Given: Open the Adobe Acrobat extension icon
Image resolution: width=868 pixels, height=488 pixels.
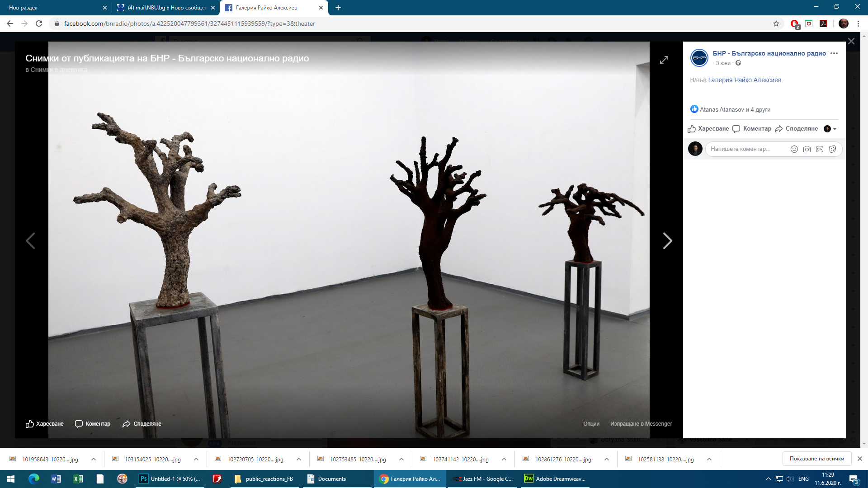Looking at the screenshot, I should pos(823,23).
